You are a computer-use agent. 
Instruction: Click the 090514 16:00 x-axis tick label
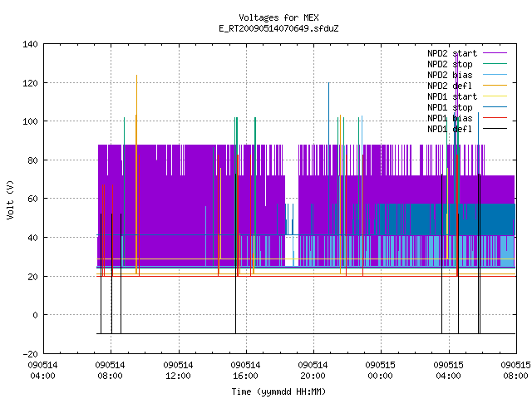point(246,371)
